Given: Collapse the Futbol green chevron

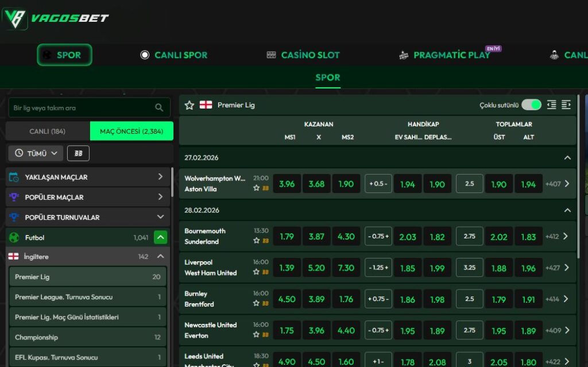Looking at the screenshot, I should pos(161,237).
